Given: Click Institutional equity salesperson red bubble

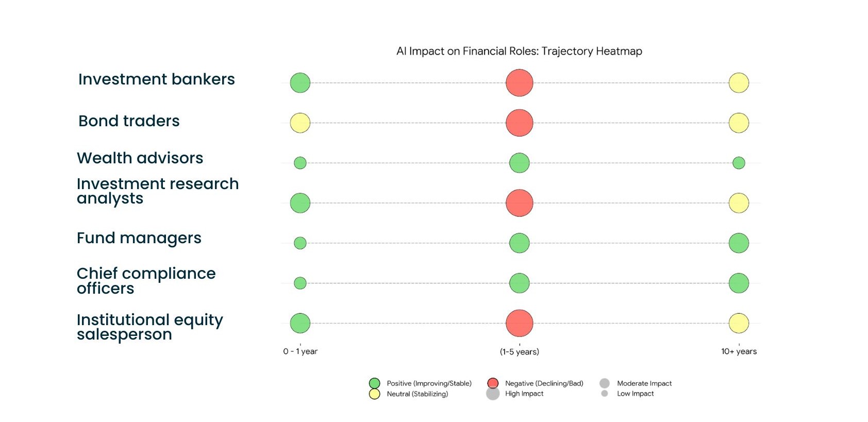Looking at the screenshot, I should (x=519, y=323).
